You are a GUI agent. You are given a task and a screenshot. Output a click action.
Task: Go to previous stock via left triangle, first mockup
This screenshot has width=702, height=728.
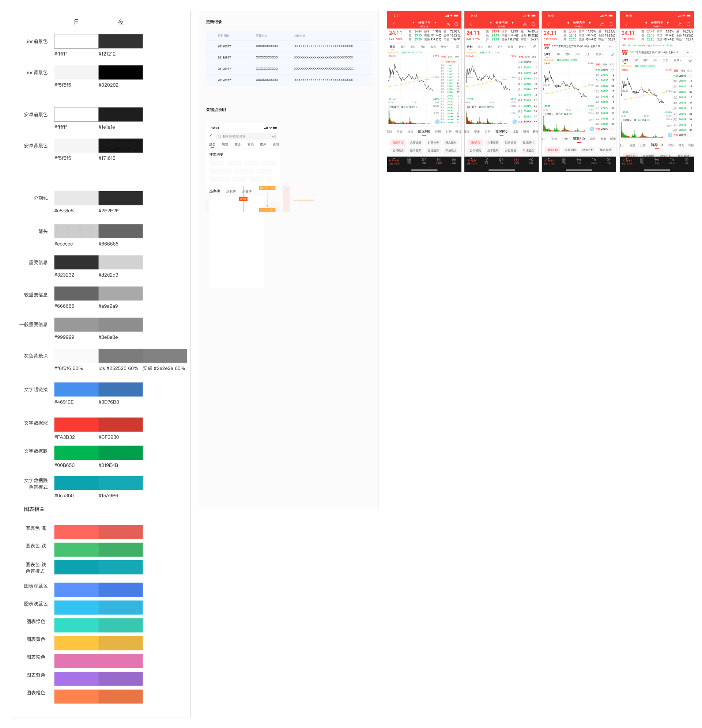[x=413, y=23]
